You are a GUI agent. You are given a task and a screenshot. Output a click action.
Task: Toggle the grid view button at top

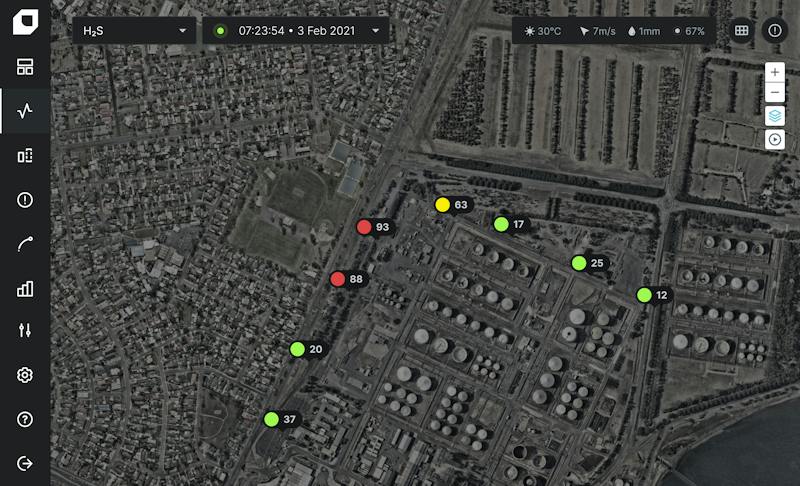741,31
